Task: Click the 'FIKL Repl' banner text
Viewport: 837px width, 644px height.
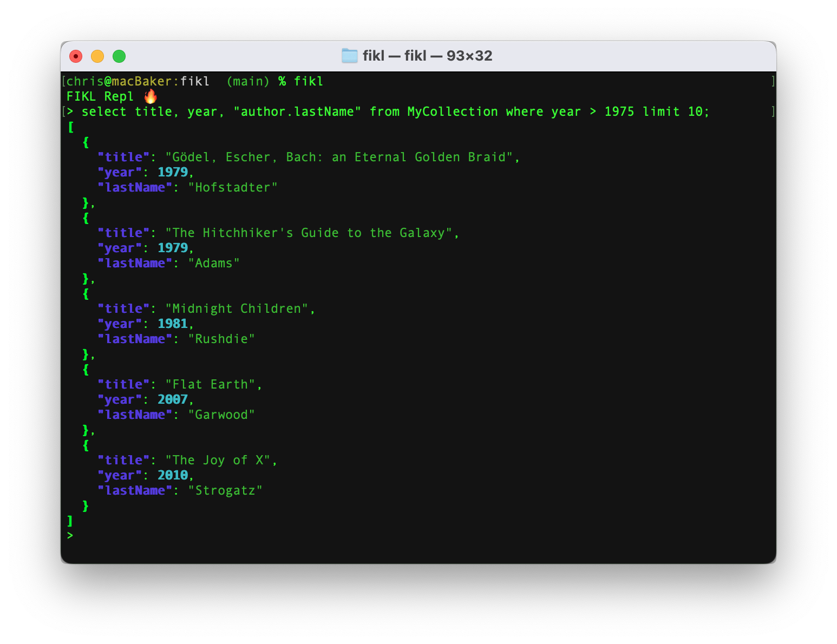Action: click(x=100, y=96)
